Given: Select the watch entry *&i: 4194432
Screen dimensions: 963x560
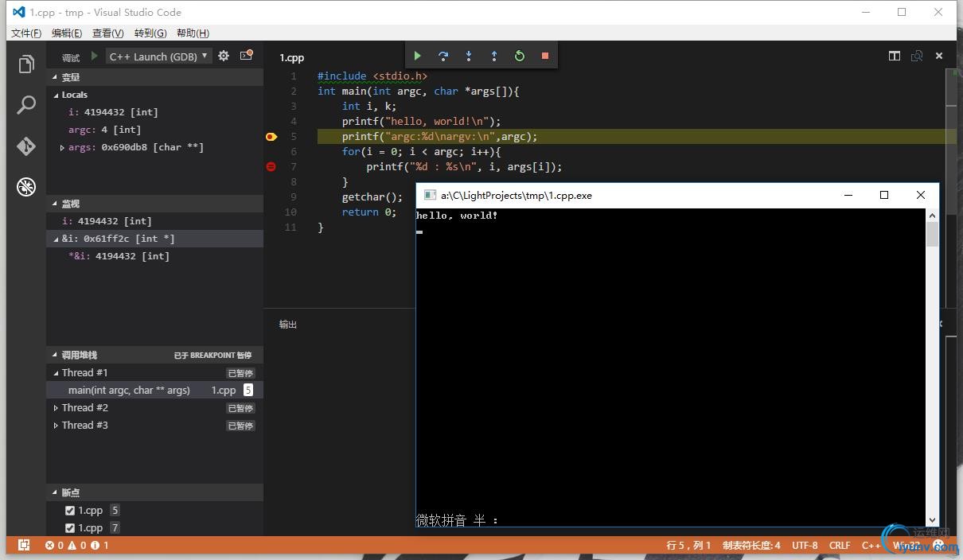Looking at the screenshot, I should 154,256.
